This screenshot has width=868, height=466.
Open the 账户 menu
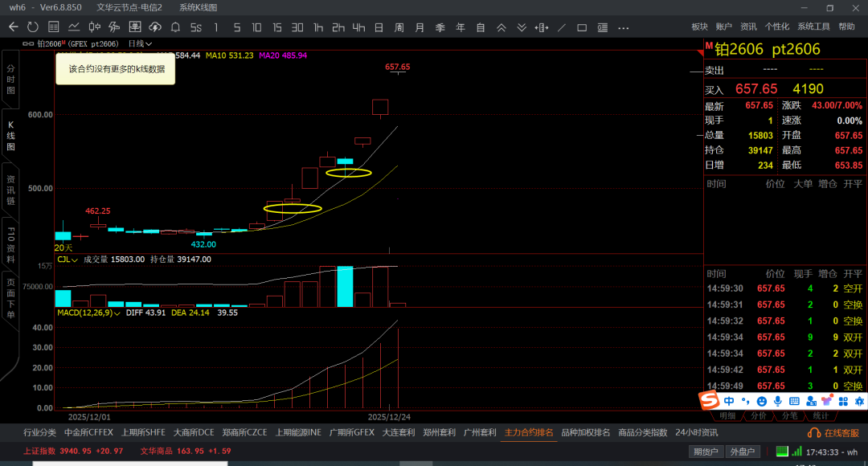pyautogui.click(x=723, y=27)
